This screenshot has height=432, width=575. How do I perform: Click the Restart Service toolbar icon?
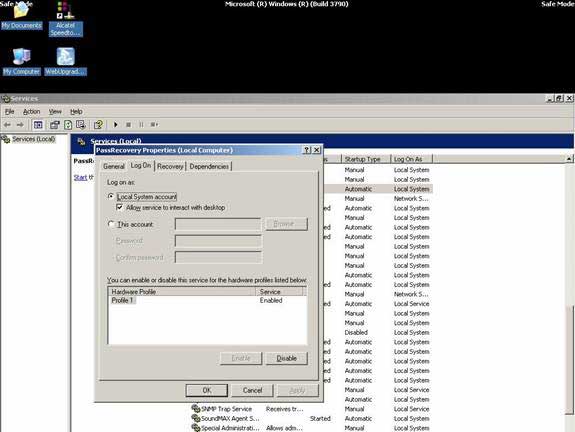point(154,125)
